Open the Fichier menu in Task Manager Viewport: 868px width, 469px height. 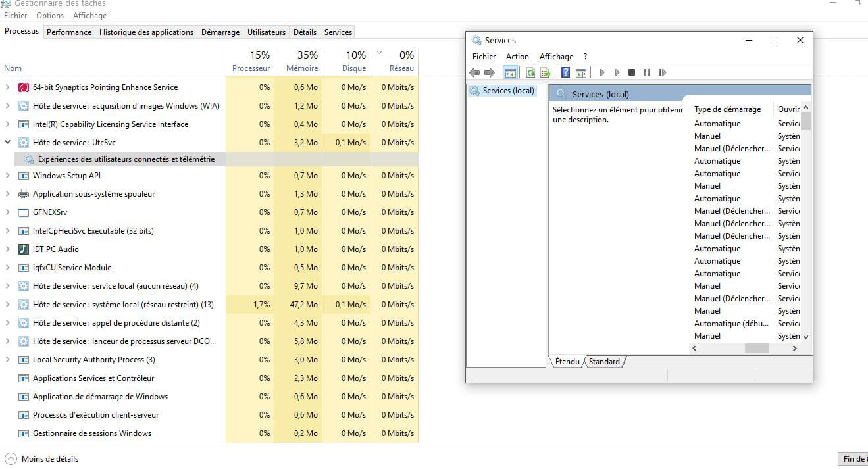[x=16, y=16]
